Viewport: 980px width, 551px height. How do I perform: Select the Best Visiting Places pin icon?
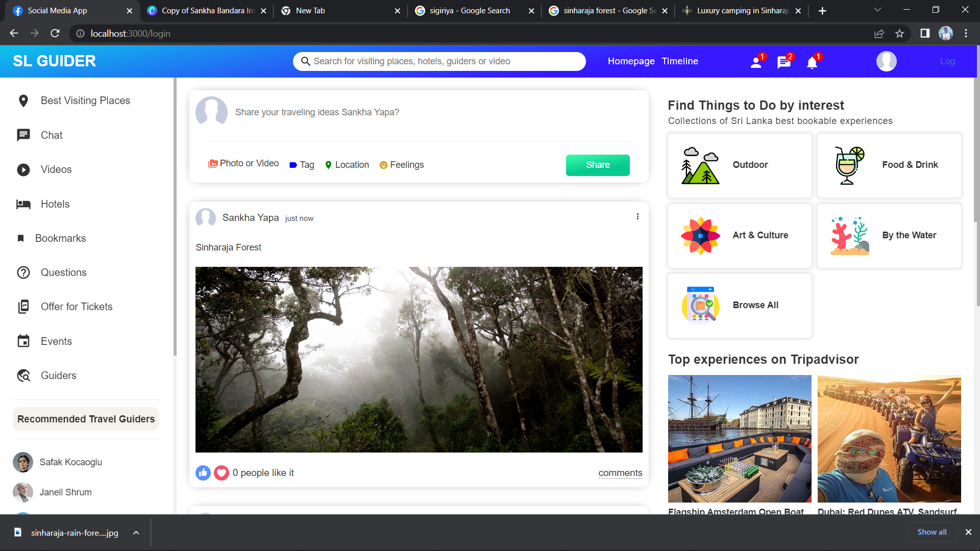tap(23, 101)
